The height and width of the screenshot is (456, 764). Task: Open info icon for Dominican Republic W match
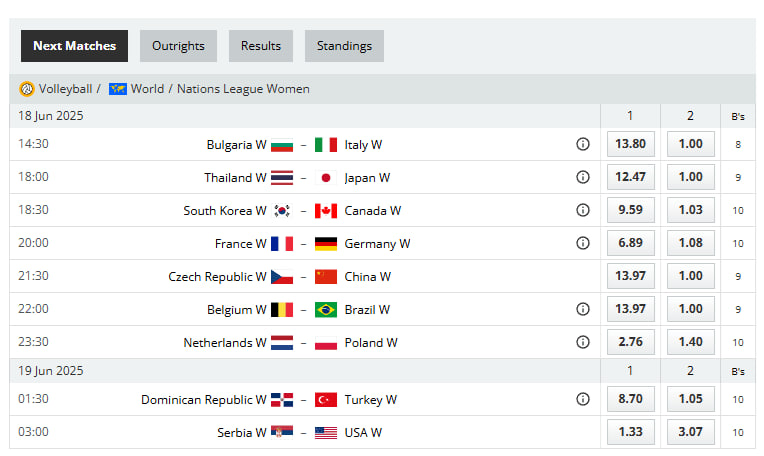point(583,399)
